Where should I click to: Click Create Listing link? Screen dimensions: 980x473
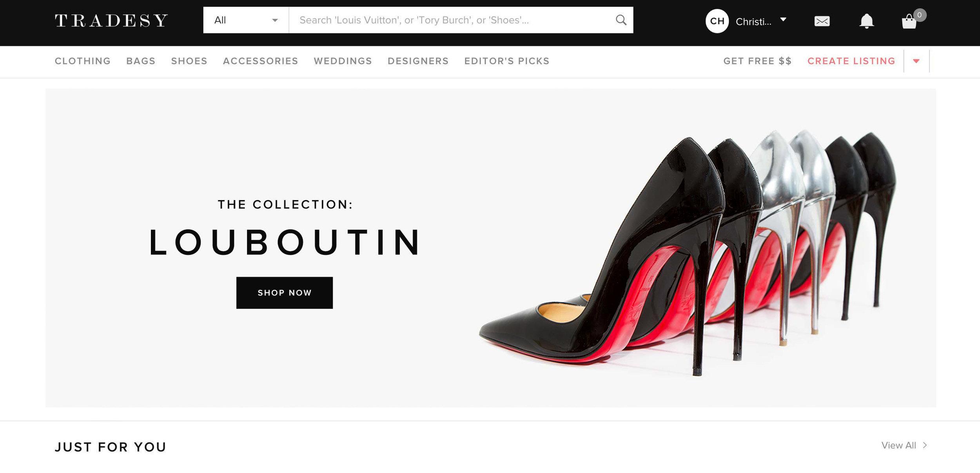coord(851,61)
